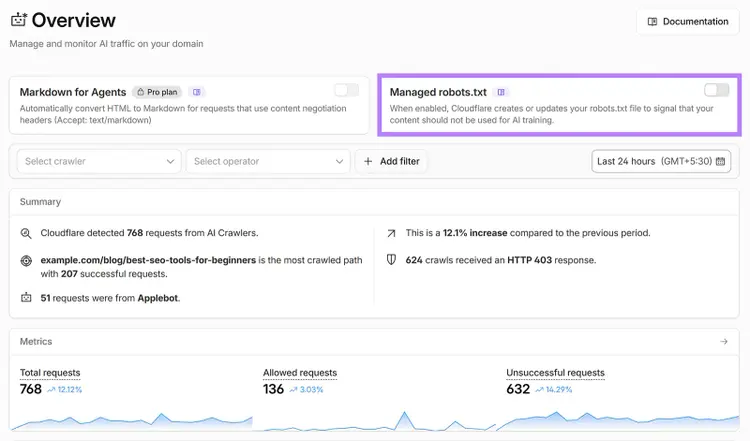Click the Total requests sparkline chart
The width and height of the screenshot is (750, 441).
coord(131,421)
